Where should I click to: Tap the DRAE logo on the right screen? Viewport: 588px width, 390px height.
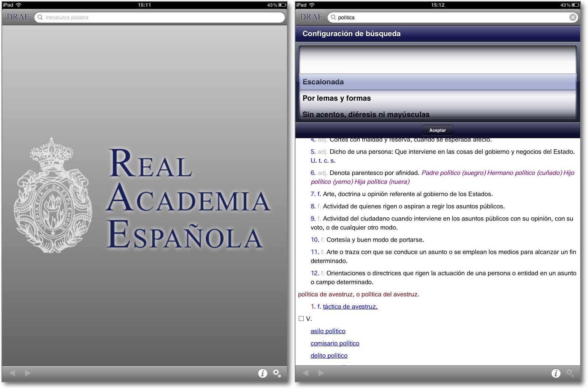(311, 17)
